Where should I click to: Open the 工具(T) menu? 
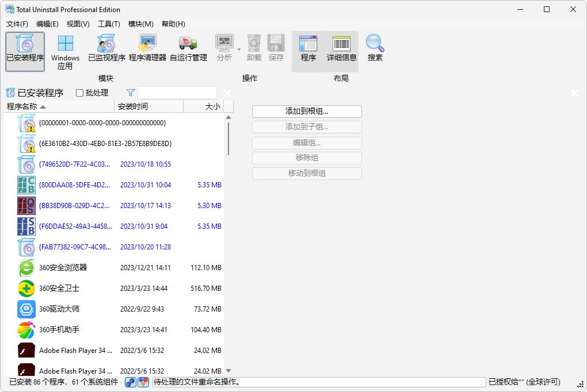[x=109, y=24]
